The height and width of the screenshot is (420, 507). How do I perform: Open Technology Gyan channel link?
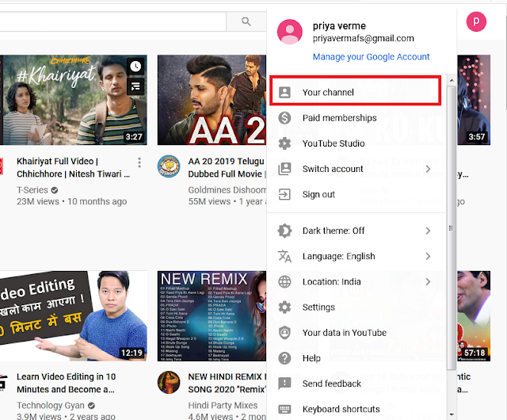click(51, 406)
